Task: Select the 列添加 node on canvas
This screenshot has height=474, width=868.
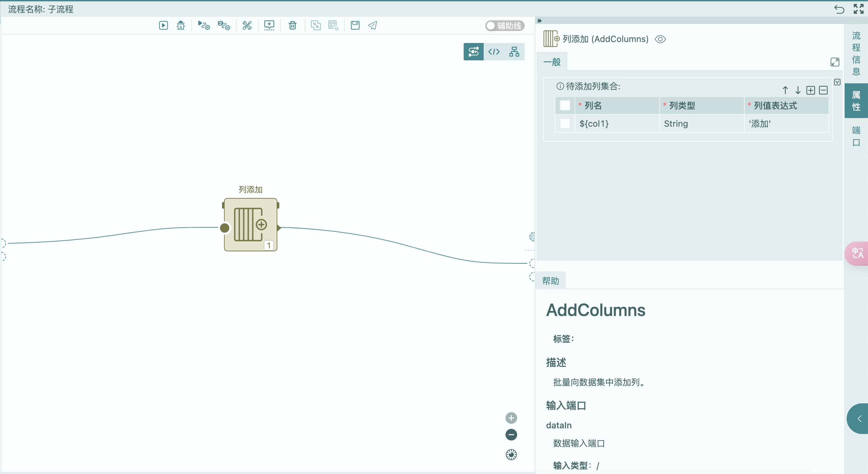Action: [x=251, y=225]
